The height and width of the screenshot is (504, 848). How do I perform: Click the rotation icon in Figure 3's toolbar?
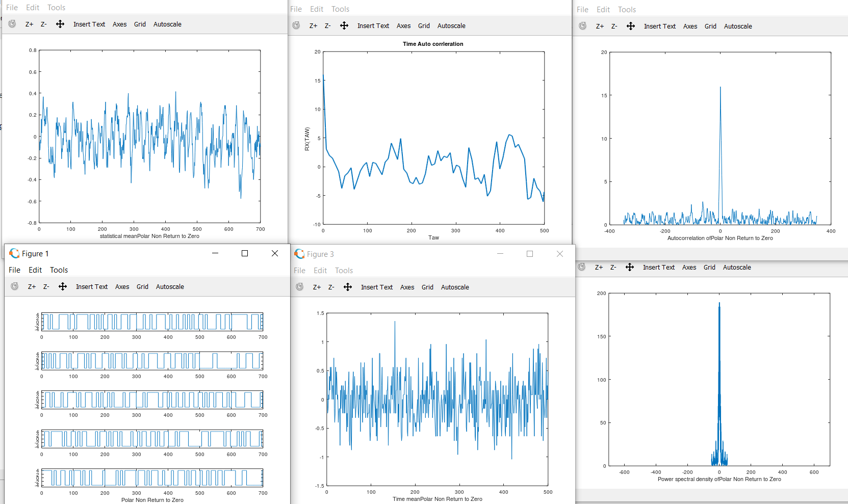coord(299,287)
